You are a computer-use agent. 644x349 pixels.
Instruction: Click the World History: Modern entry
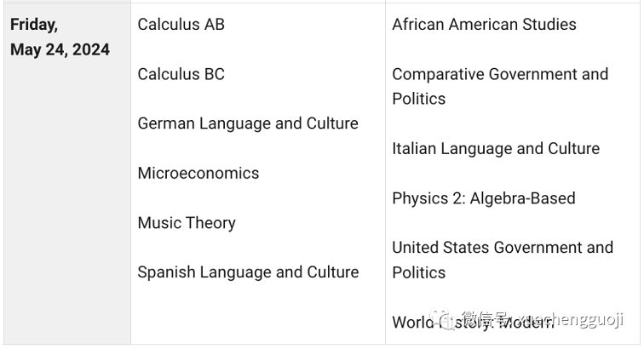[x=473, y=323]
